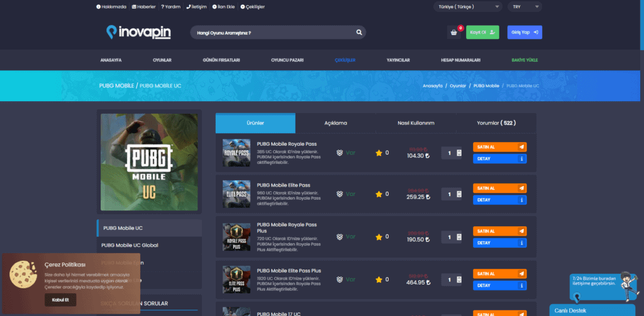
Task: Click the Elite Pass product thumbnail
Action: [236, 193]
